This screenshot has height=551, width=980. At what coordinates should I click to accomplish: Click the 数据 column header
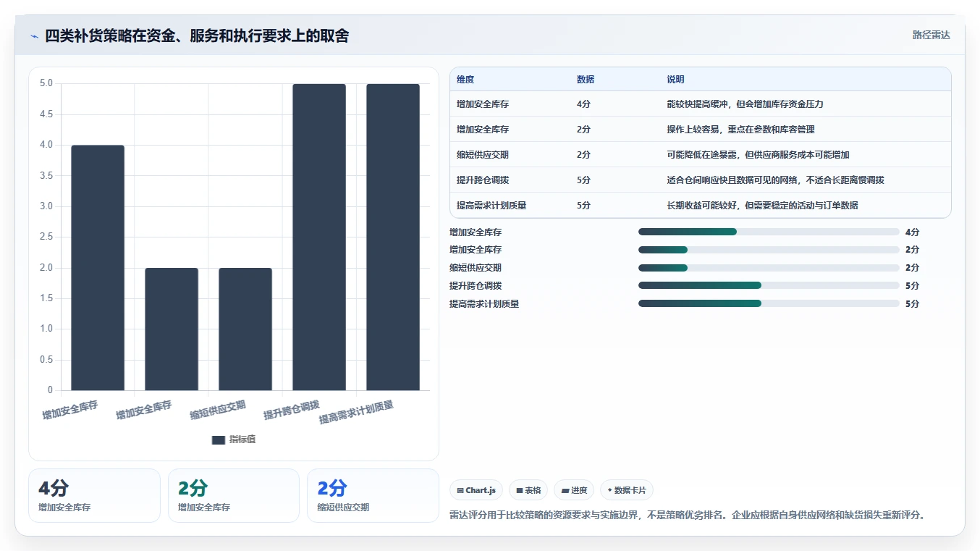[x=586, y=80]
